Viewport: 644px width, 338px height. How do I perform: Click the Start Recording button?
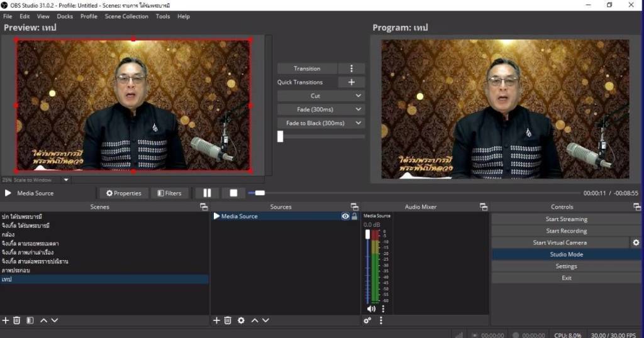click(566, 231)
